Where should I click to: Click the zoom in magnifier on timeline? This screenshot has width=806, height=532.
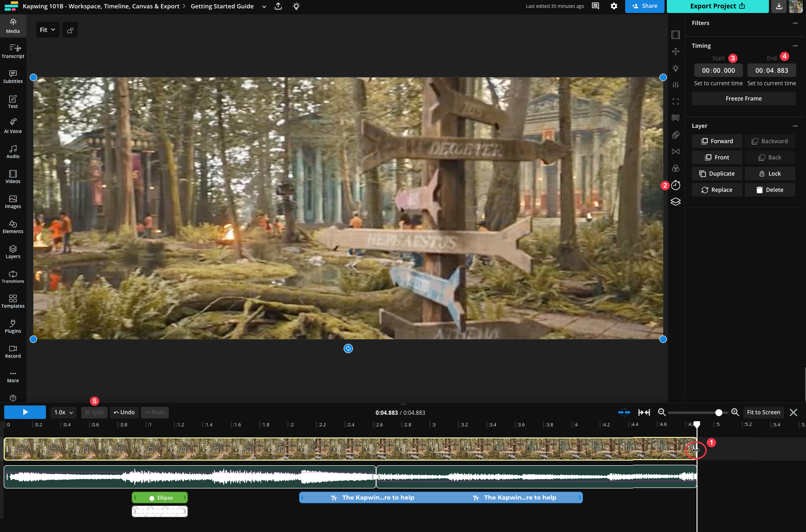pos(735,412)
